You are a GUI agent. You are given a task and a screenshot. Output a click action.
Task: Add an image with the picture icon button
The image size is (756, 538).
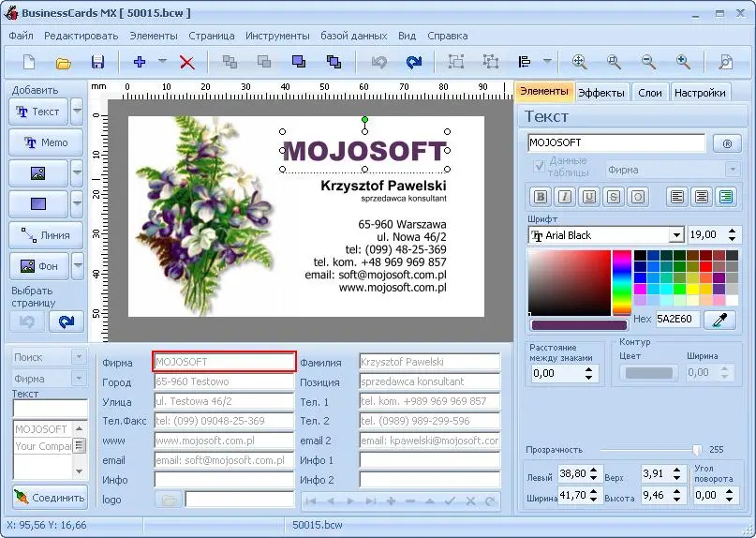coord(38,173)
